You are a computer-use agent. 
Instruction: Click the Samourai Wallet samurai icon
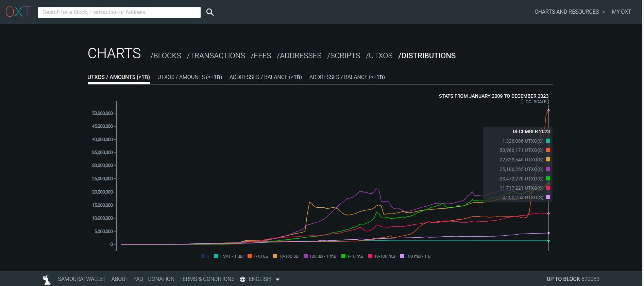pyautogui.click(x=47, y=279)
